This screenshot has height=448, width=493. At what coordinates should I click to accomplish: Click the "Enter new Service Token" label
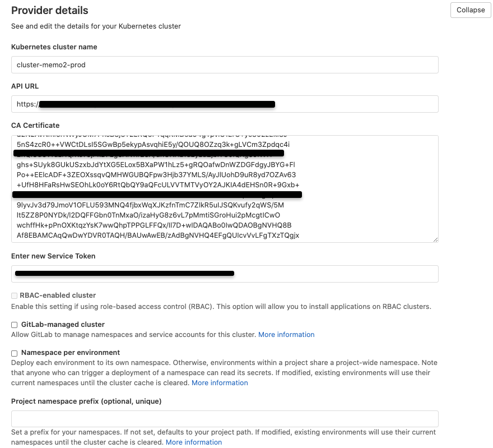53,256
